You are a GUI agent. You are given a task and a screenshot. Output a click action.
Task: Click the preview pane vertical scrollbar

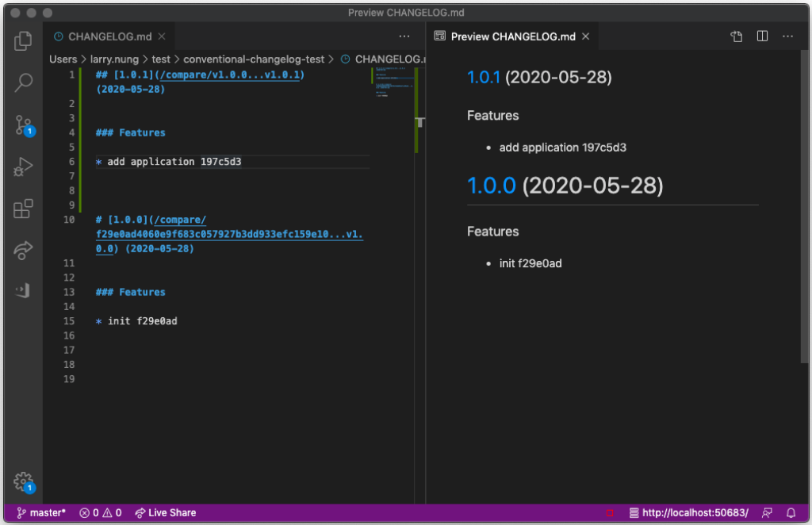(x=804, y=207)
